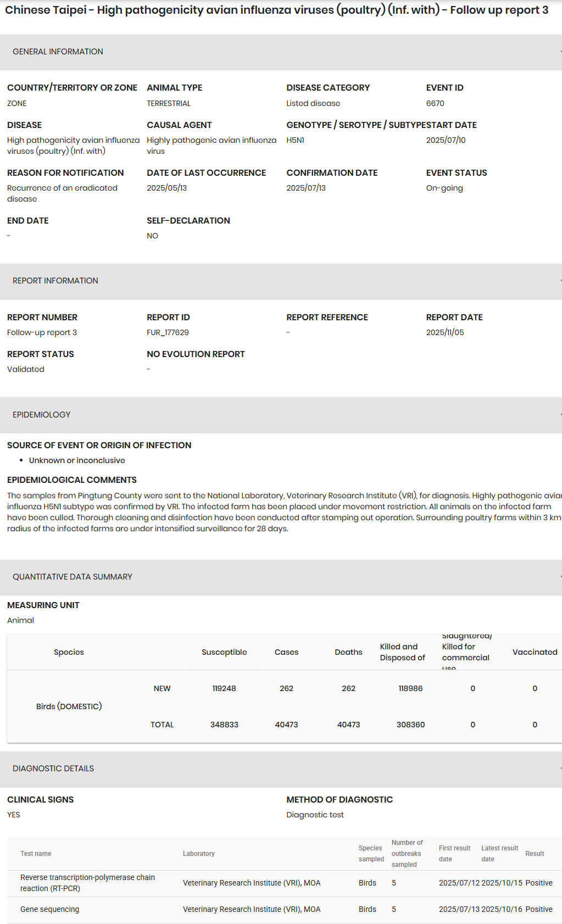562x924 pixels.
Task: Click the report ID FUR_177629
Action: [x=168, y=332]
